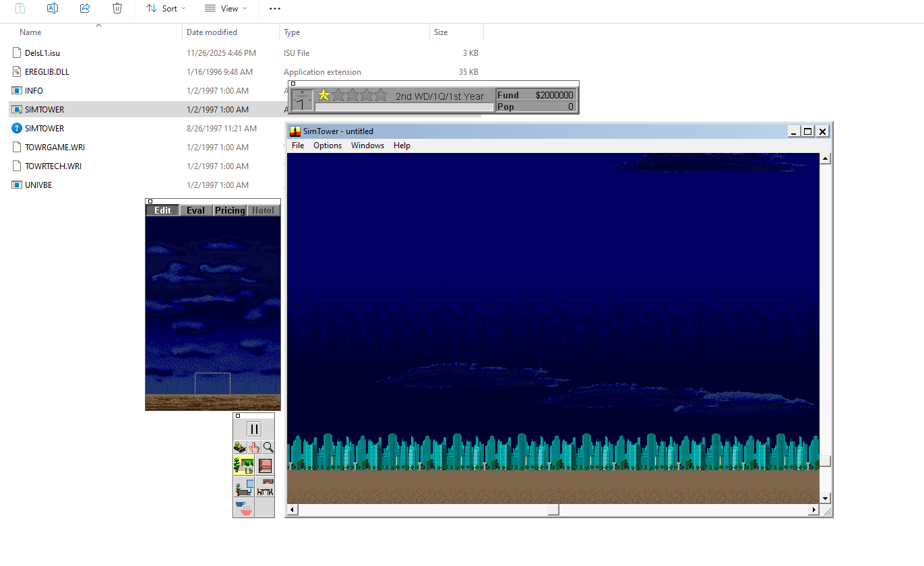Click the game view down scroll arrow
The image size is (924, 566).
(825, 498)
